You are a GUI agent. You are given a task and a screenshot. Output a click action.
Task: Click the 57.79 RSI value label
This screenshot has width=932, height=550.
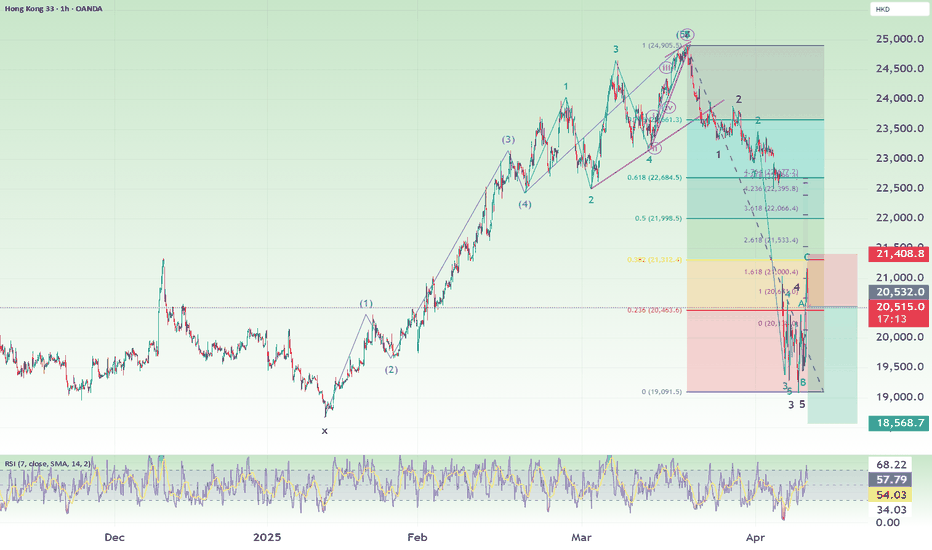coord(890,479)
